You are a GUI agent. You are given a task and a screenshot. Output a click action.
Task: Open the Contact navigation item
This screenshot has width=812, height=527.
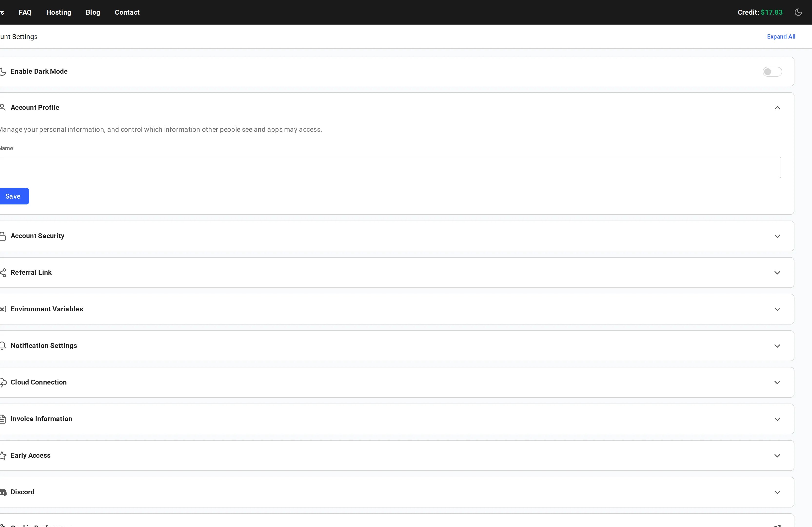pyautogui.click(x=127, y=12)
